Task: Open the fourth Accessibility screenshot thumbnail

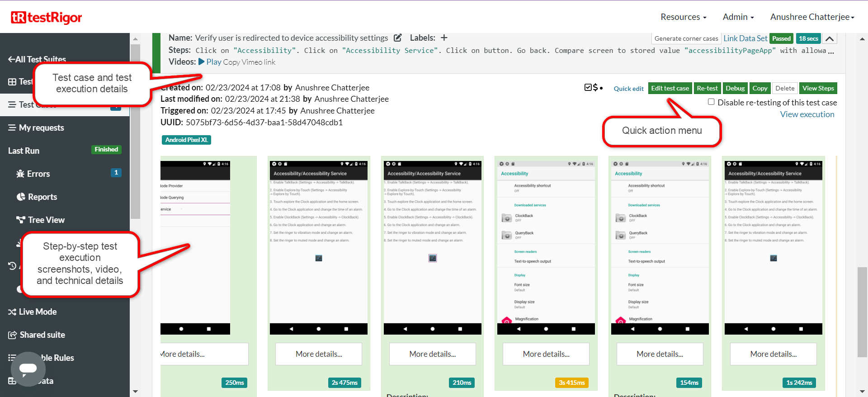Action: (546, 247)
